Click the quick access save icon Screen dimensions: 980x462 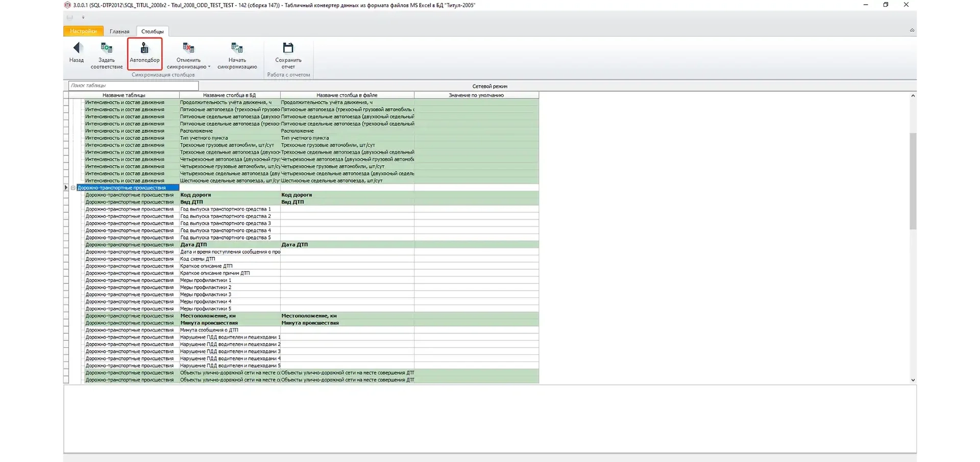pyautogui.click(x=70, y=17)
